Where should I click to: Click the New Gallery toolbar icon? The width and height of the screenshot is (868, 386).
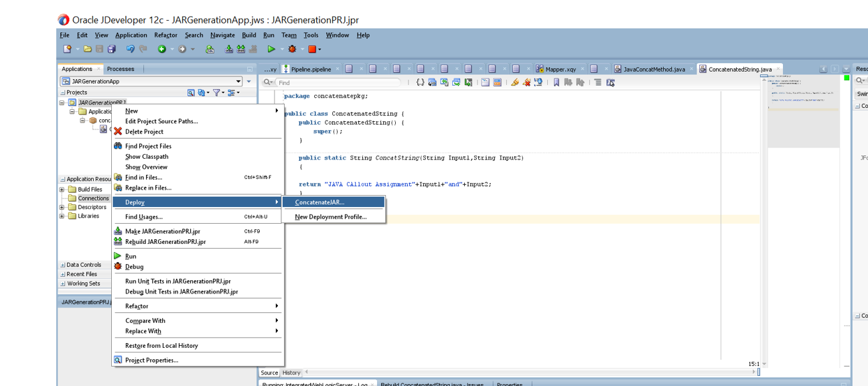point(67,49)
